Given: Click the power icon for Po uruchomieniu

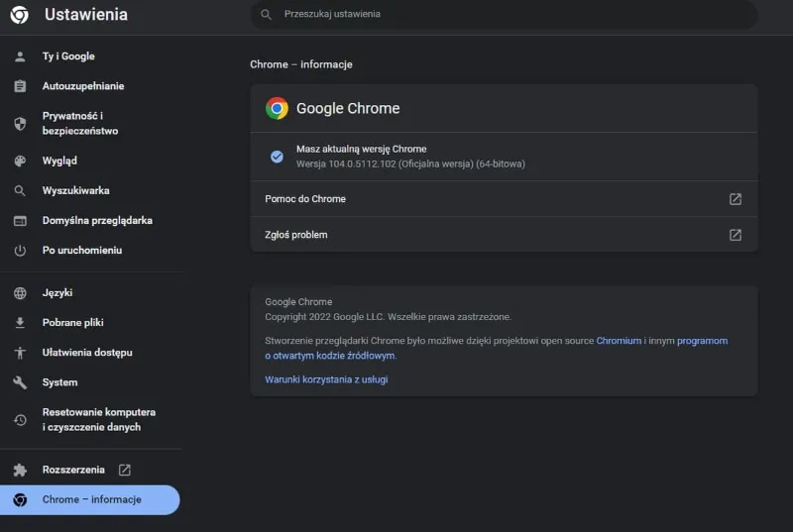Looking at the screenshot, I should pyautogui.click(x=20, y=251).
